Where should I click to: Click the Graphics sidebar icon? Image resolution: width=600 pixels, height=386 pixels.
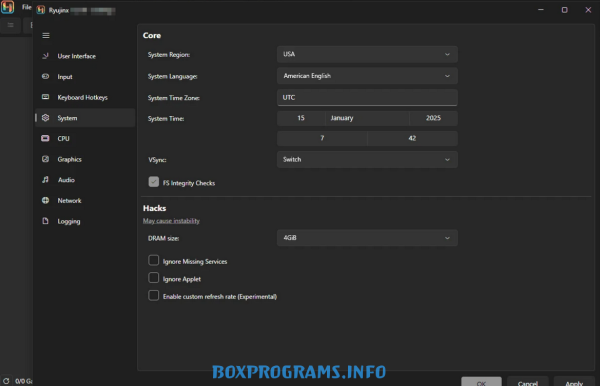[x=46, y=159]
